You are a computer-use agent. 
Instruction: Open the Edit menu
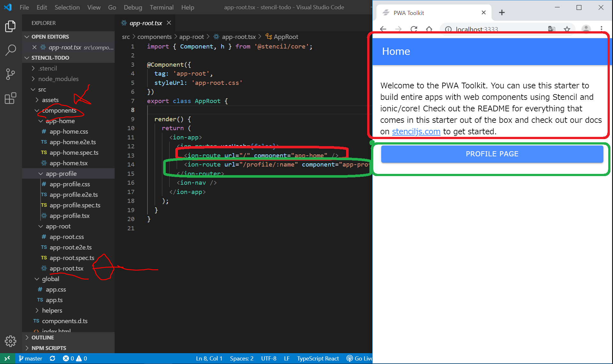pyautogui.click(x=42, y=7)
